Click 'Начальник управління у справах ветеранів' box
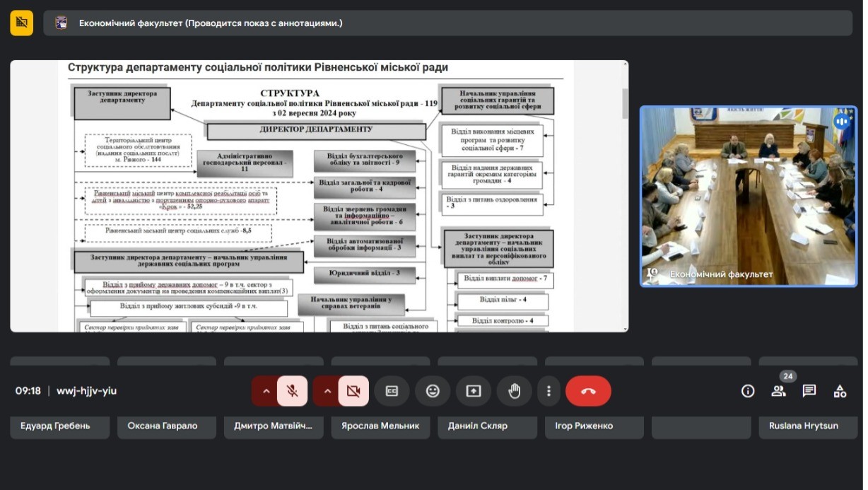The width and height of the screenshot is (868, 490). [350, 304]
